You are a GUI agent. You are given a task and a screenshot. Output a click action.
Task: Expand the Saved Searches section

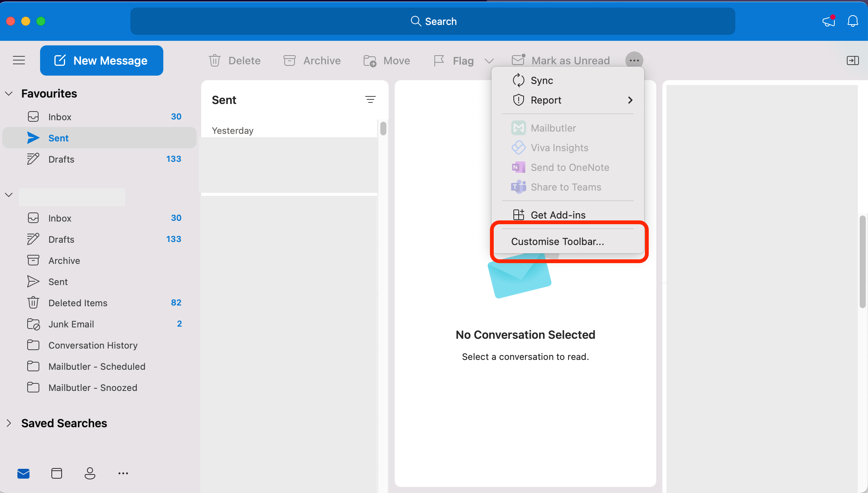tap(9, 423)
